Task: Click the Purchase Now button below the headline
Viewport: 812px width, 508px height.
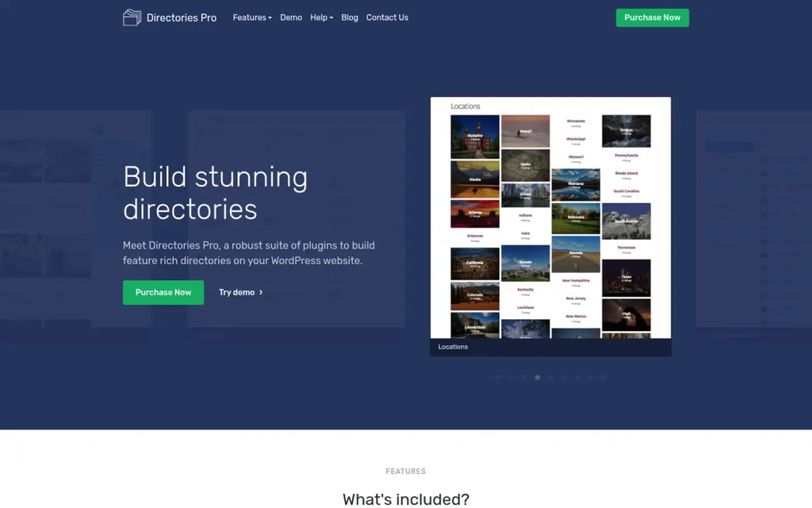Action: pos(163,292)
